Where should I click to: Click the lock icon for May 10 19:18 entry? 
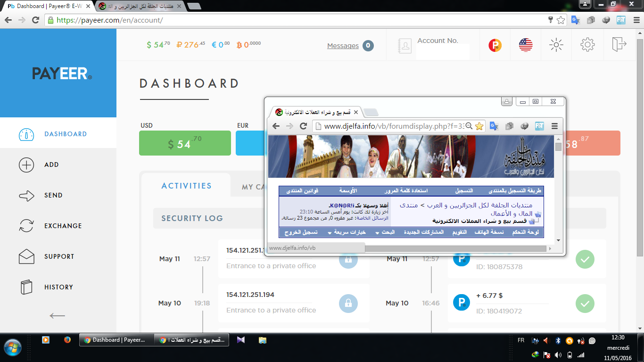(x=348, y=303)
